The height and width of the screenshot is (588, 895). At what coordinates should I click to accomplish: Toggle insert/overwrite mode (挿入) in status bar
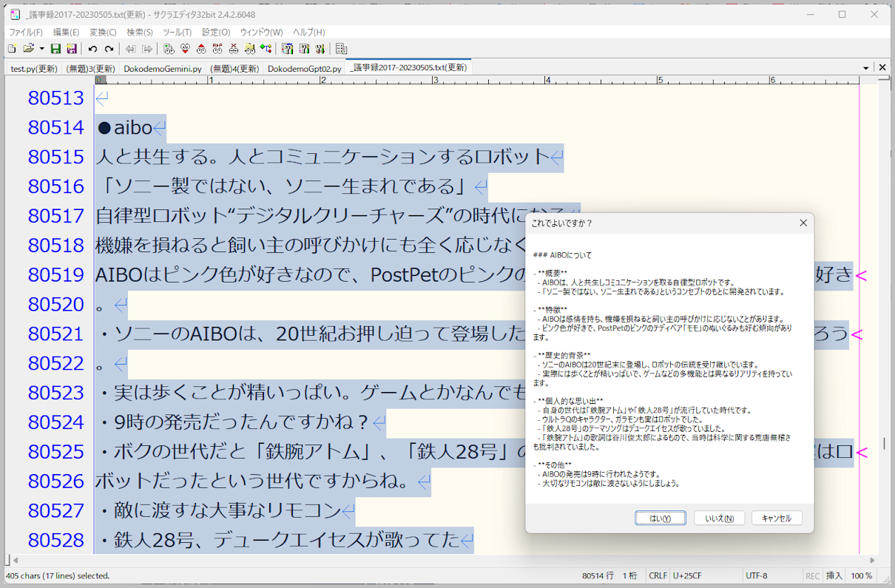coord(834,575)
